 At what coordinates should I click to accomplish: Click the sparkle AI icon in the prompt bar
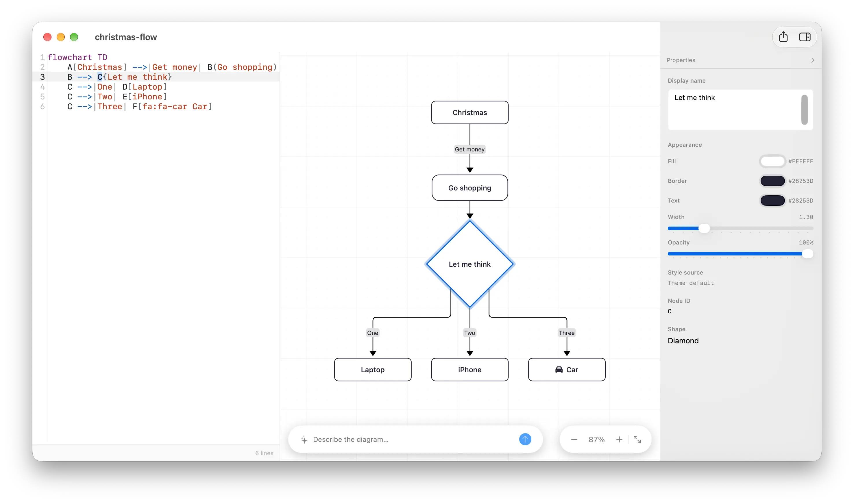pyautogui.click(x=304, y=439)
